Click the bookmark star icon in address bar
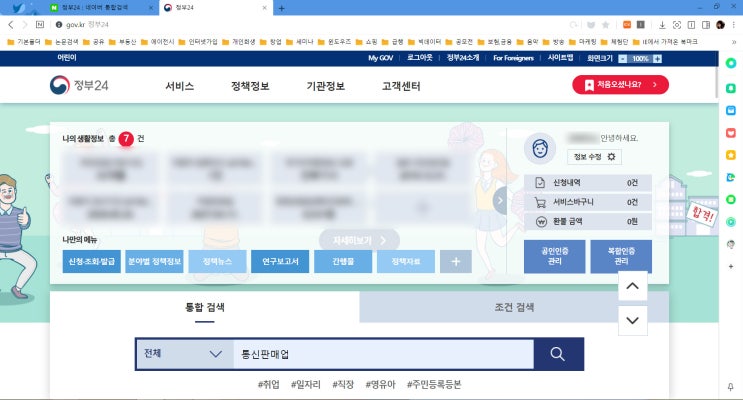743x400 pixels. pyautogui.click(x=605, y=25)
